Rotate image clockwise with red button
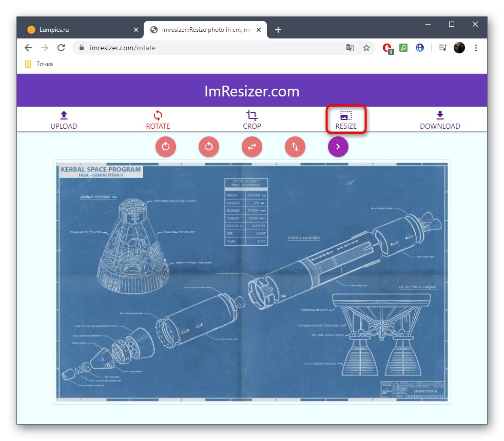This screenshot has width=504, height=441. (166, 147)
